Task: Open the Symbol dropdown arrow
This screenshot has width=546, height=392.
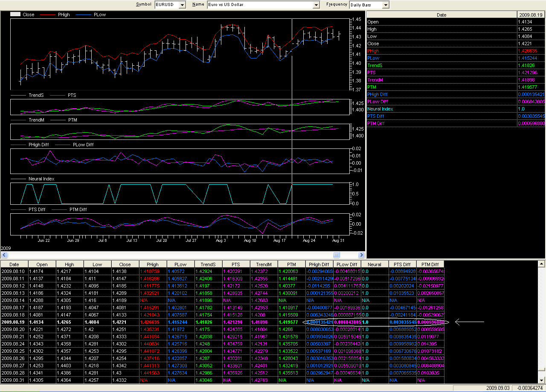Action: click(x=183, y=5)
